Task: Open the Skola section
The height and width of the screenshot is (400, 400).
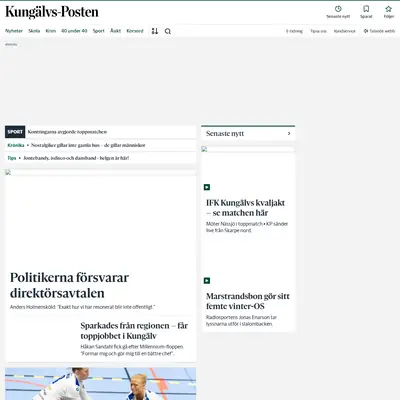Action: pyautogui.click(x=34, y=31)
